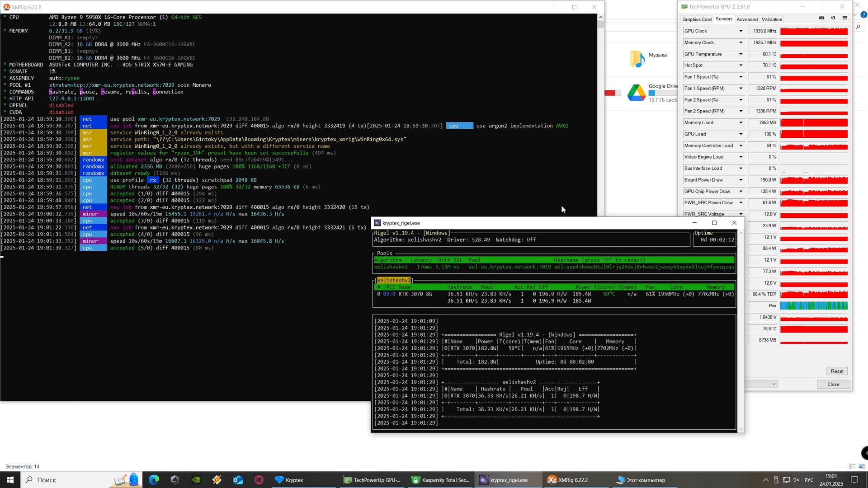Open Microsoft Edge from the taskbar
This screenshot has height=488, width=868.
pyautogui.click(x=154, y=480)
